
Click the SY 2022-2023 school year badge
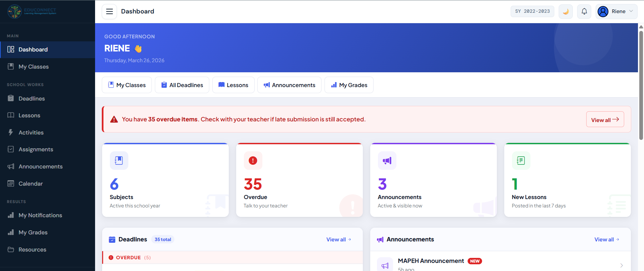(x=532, y=11)
